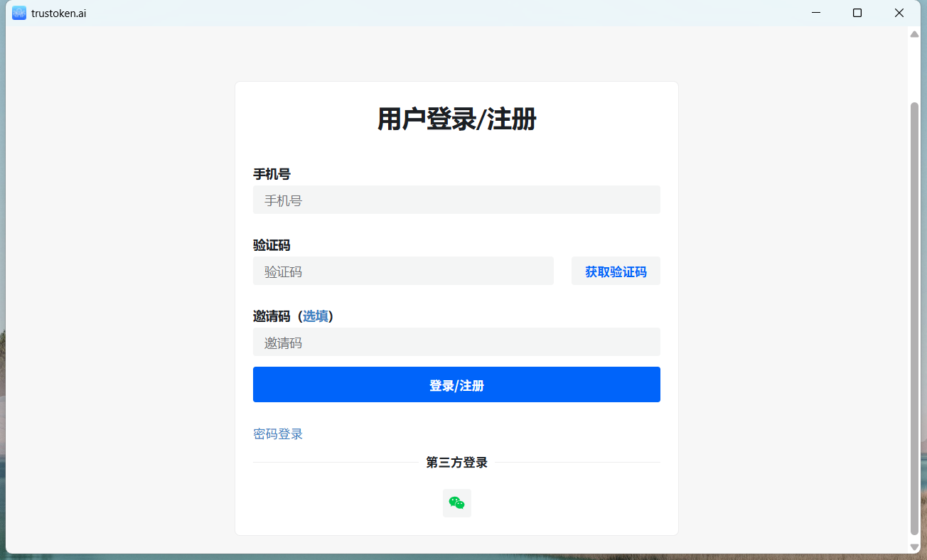Minimize the trustoken.ai window
927x560 pixels.
click(x=816, y=13)
